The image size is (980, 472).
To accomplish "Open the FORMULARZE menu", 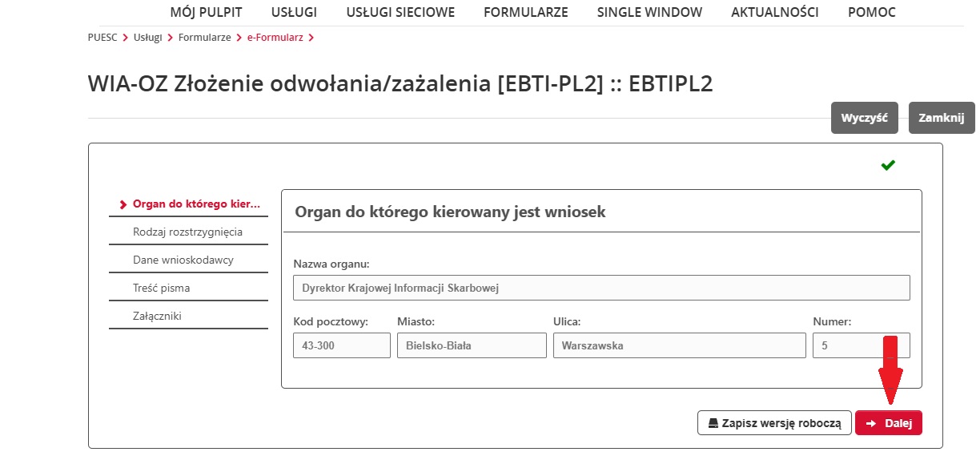I will click(525, 12).
